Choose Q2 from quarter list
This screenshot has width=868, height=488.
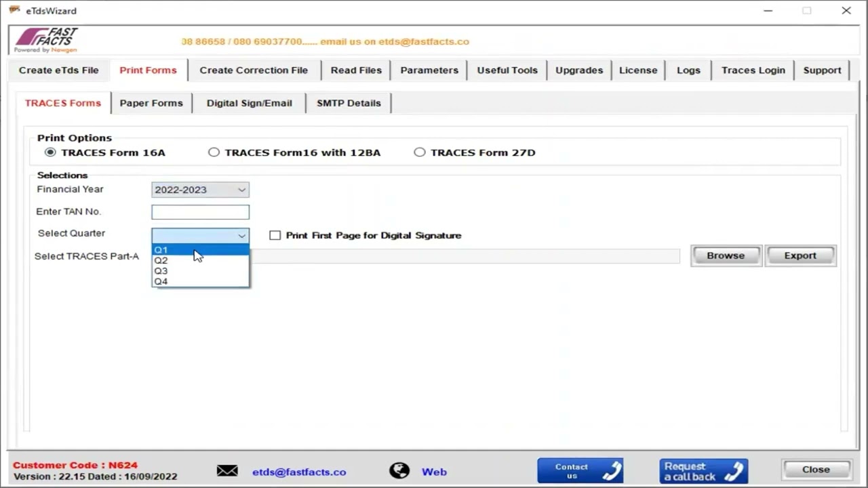tap(200, 260)
